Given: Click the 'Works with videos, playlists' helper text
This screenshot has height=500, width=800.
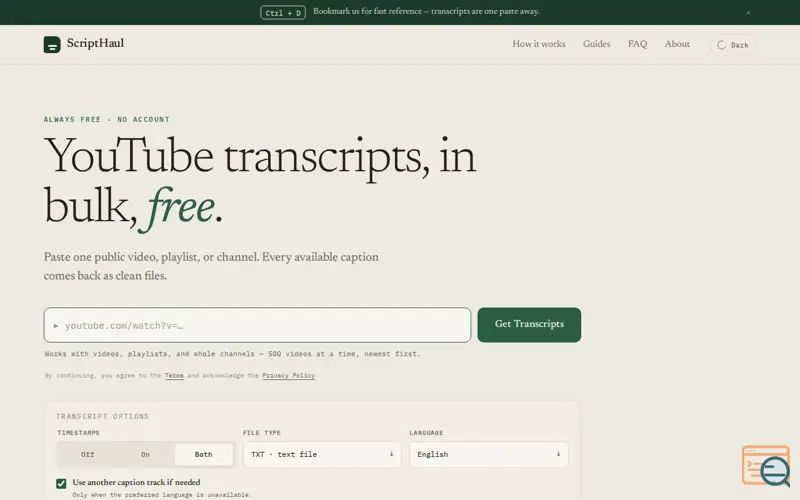Looking at the screenshot, I should point(233,354).
